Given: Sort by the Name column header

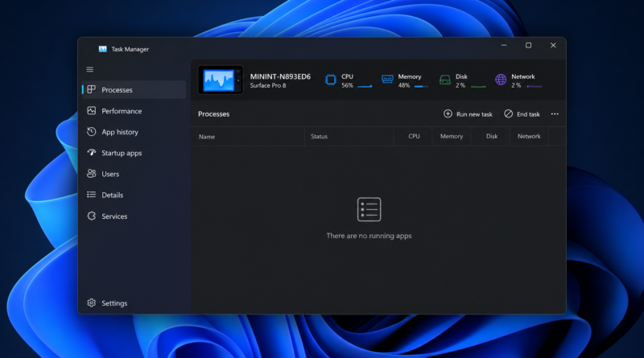Looking at the screenshot, I should pos(248,136).
